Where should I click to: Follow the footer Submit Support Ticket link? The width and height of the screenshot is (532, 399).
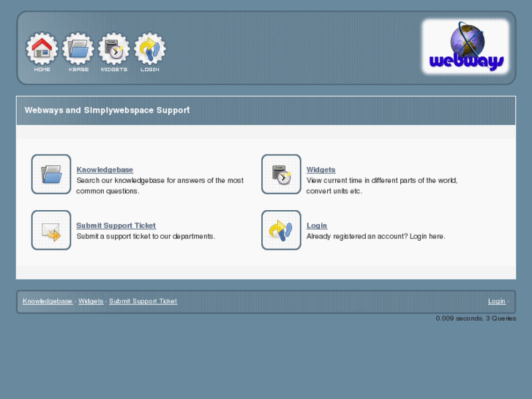click(x=143, y=301)
